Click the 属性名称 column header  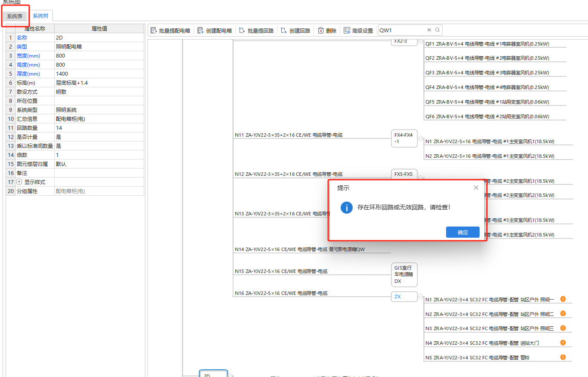35,28
